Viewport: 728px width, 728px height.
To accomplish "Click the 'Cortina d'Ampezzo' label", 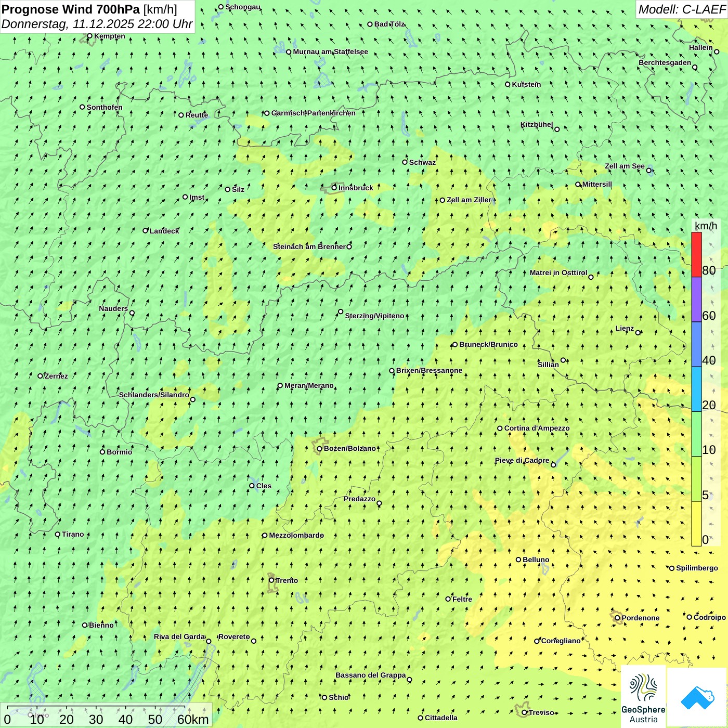I will [x=537, y=428].
